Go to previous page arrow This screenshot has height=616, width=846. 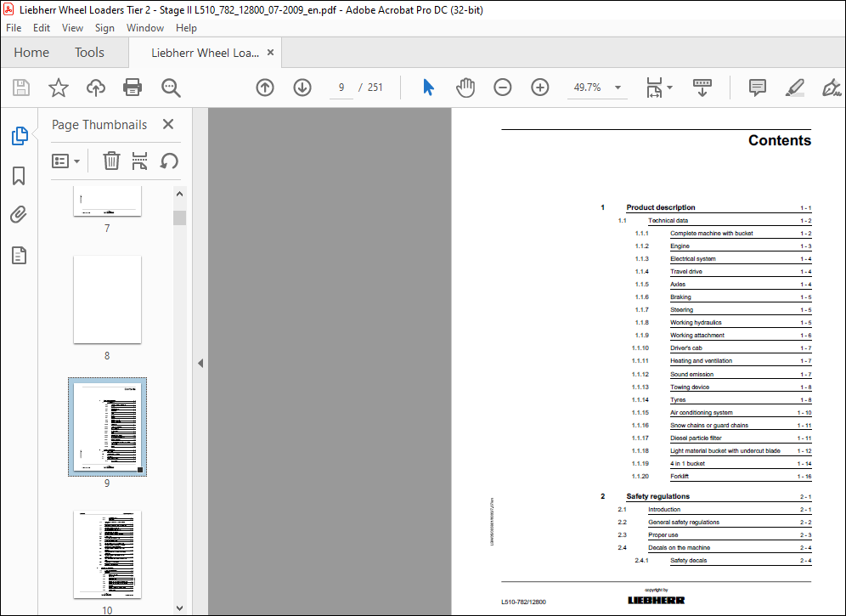pyautogui.click(x=265, y=88)
